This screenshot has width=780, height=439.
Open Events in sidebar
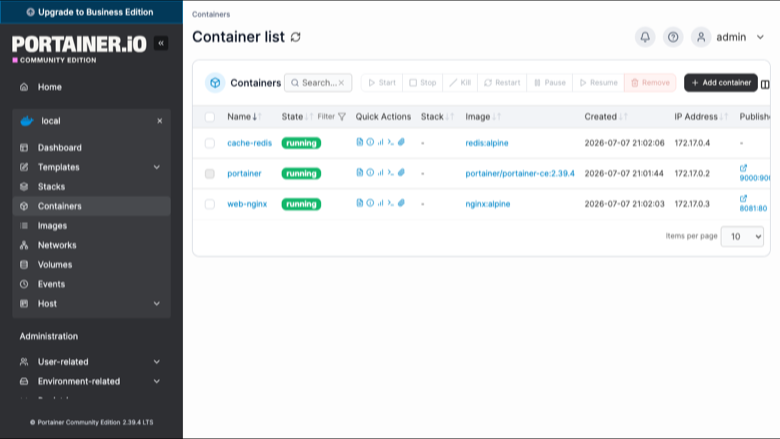click(x=92, y=284)
